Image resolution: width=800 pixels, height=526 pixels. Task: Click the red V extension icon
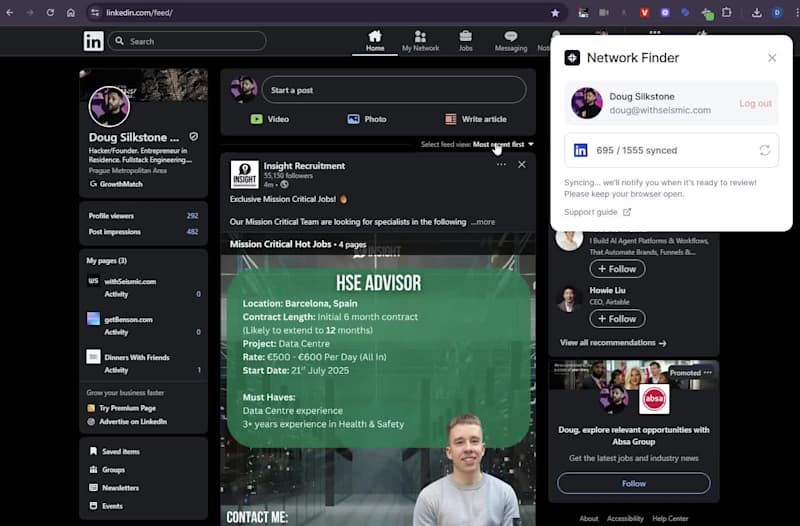tap(644, 13)
